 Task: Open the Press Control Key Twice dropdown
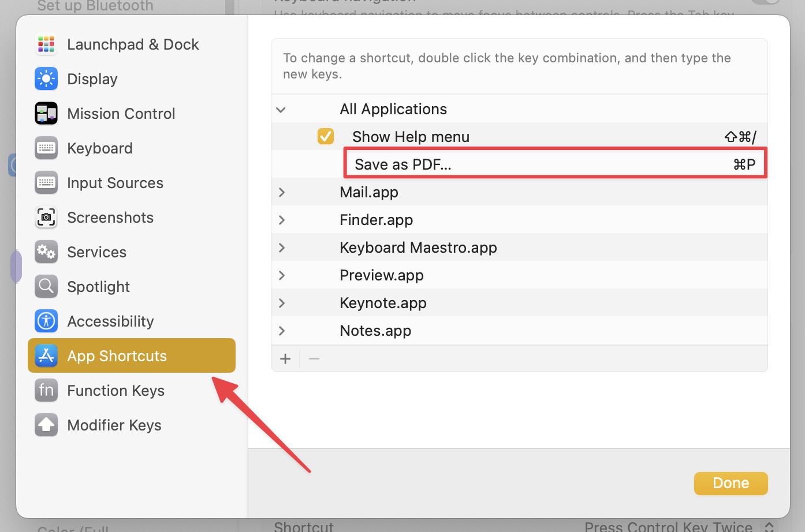click(679, 526)
